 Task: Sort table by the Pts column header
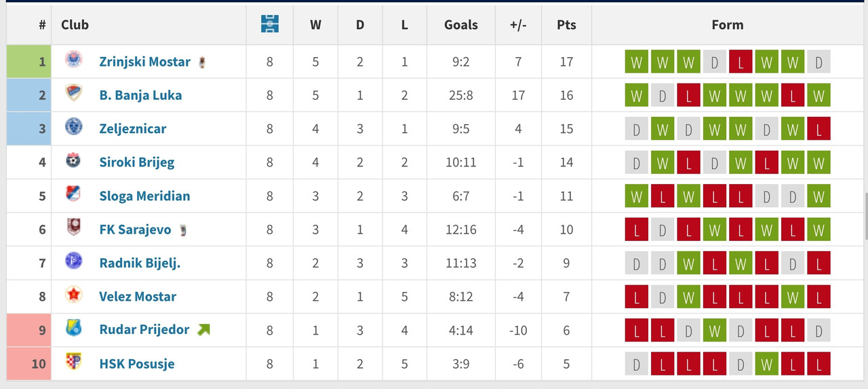[566, 24]
